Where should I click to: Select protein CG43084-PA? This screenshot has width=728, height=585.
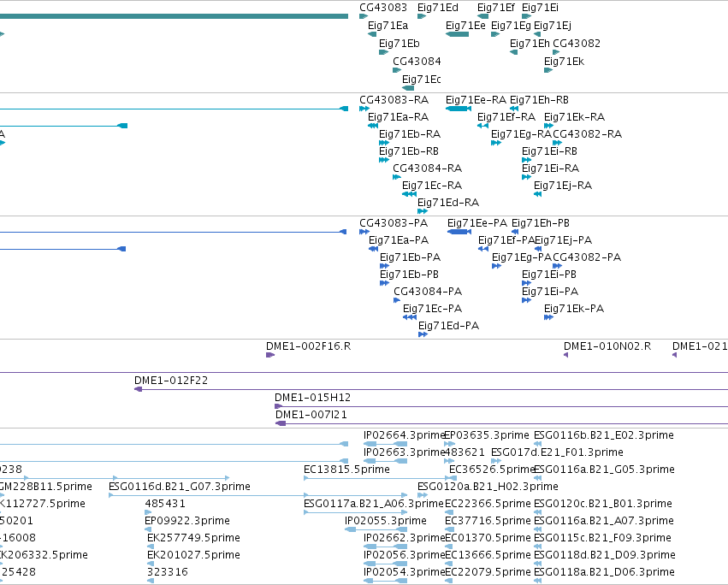tap(428, 292)
